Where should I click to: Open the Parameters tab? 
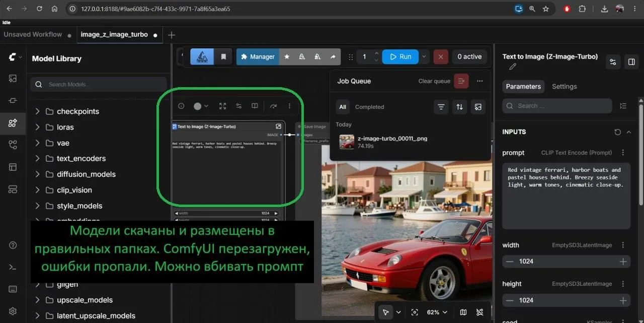[x=523, y=86]
